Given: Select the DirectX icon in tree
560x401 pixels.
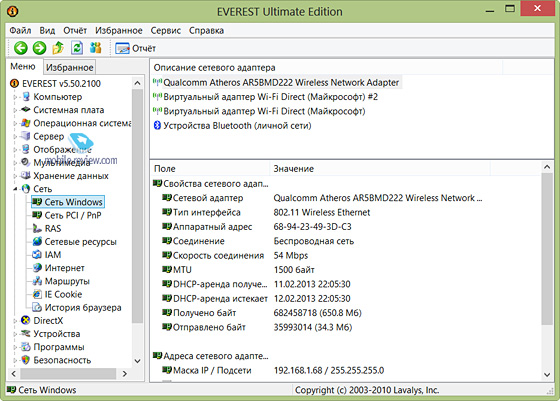Looking at the screenshot, I should [x=26, y=320].
